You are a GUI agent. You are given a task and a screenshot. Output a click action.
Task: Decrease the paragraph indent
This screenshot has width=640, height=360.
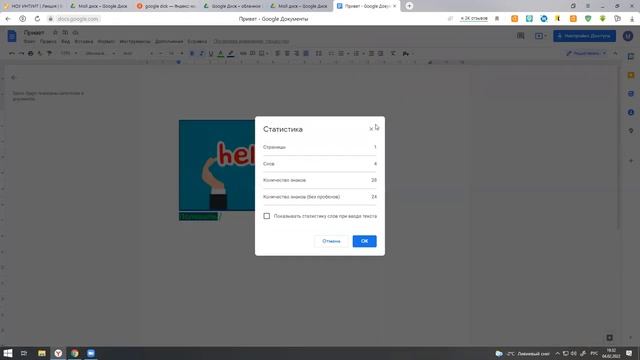point(371,53)
